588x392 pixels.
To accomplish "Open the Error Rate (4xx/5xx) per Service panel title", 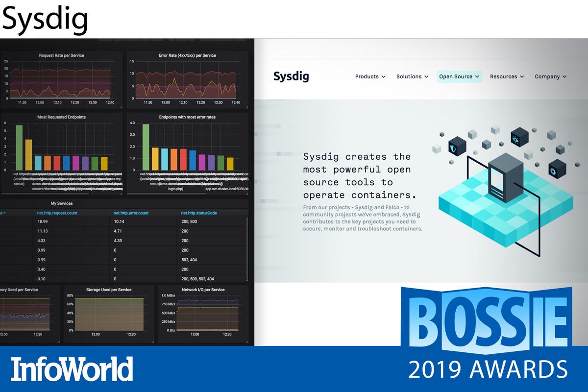I will 187,55.
